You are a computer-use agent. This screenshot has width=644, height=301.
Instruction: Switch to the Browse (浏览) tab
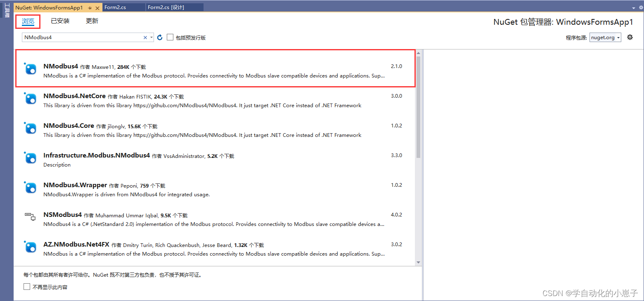(x=28, y=21)
